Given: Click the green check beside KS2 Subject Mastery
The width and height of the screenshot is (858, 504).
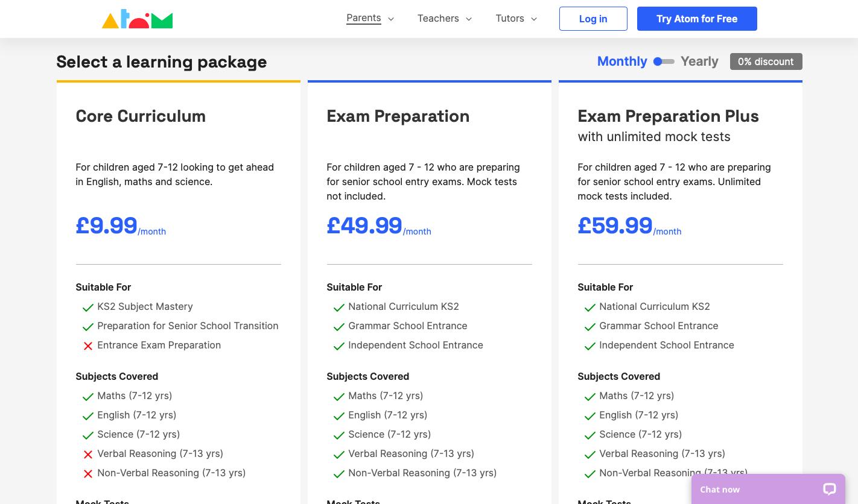Looking at the screenshot, I should [88, 307].
